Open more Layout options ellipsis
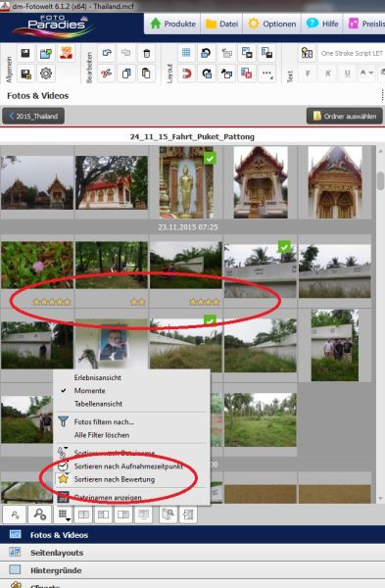 pos(266,73)
